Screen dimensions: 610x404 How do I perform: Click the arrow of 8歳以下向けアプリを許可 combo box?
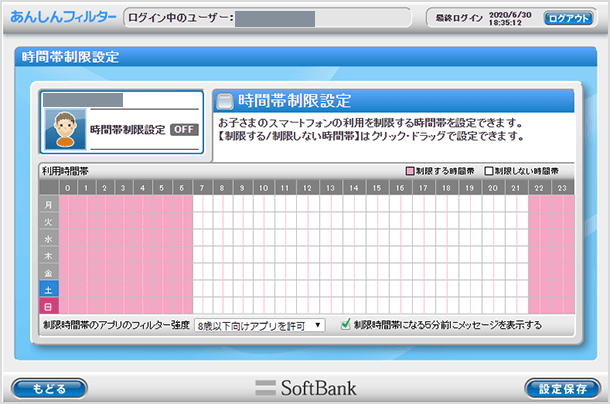(318, 325)
